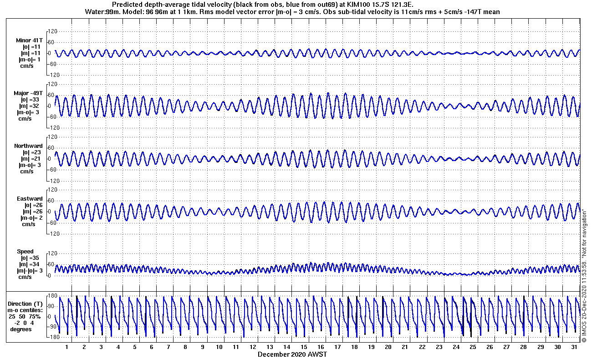Select the 'Eastward' panel label

pyautogui.click(x=30, y=199)
